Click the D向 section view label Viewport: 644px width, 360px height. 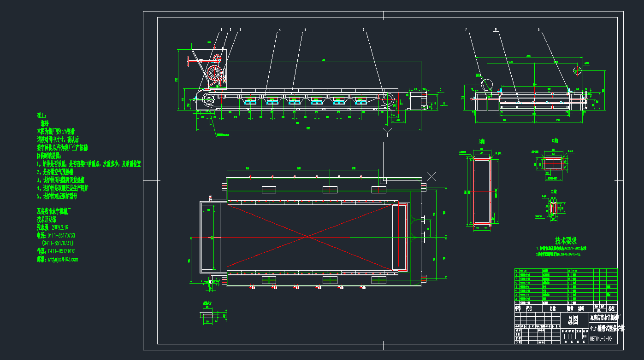tap(555, 141)
